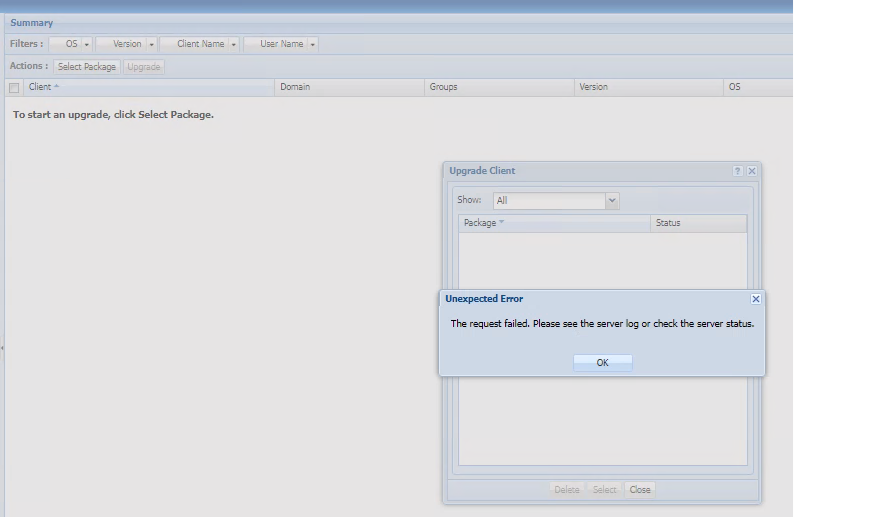Click the Groups column header
The image size is (873, 520).
[x=444, y=87]
